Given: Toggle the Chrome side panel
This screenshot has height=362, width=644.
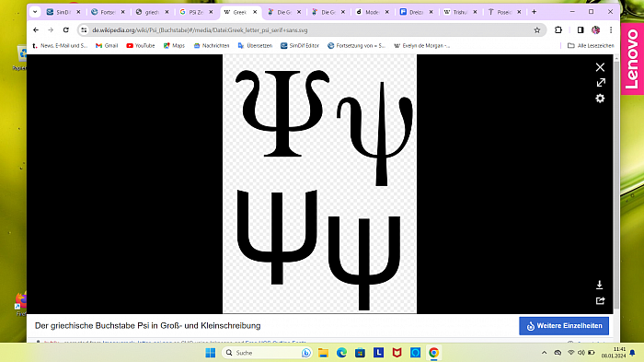Looking at the screenshot, I should pyautogui.click(x=581, y=30).
